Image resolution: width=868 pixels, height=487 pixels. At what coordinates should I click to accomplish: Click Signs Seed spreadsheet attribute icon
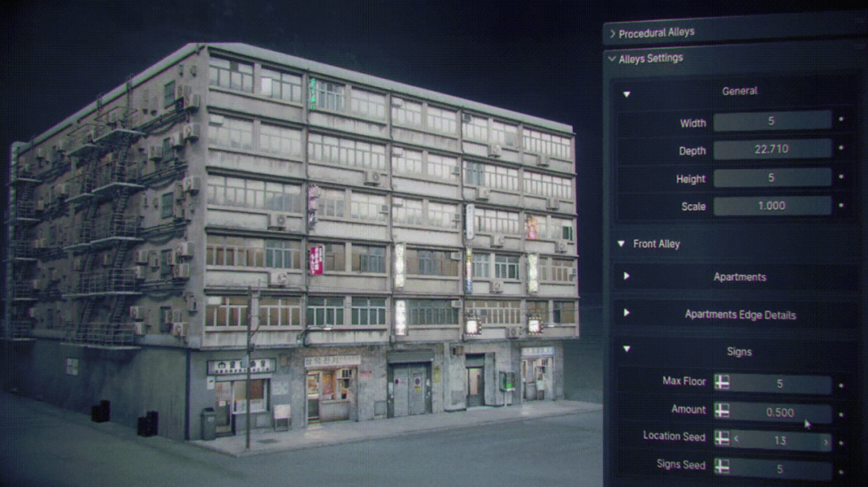(722, 467)
